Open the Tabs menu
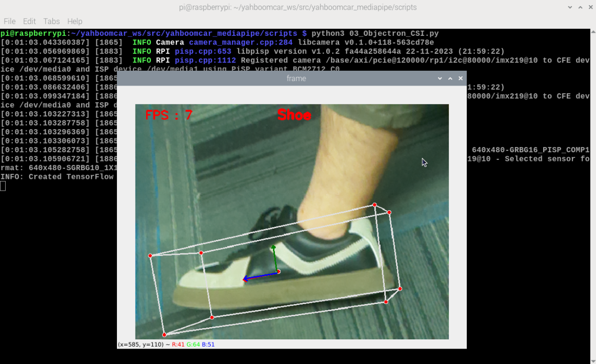The width and height of the screenshot is (596, 364). [51, 22]
